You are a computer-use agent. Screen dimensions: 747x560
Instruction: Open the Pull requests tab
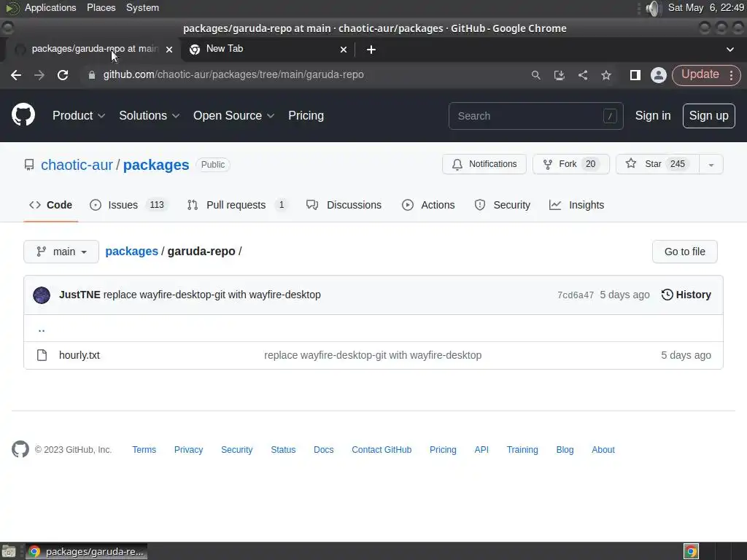pos(237,205)
